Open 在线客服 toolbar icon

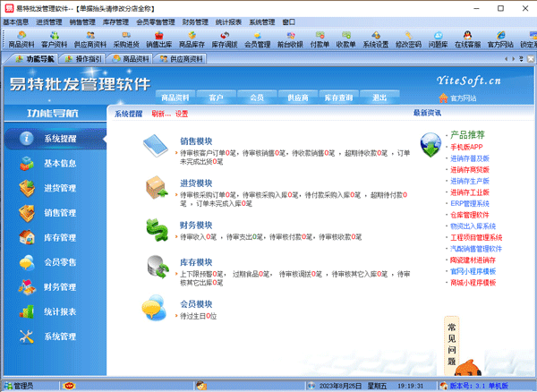pos(467,39)
